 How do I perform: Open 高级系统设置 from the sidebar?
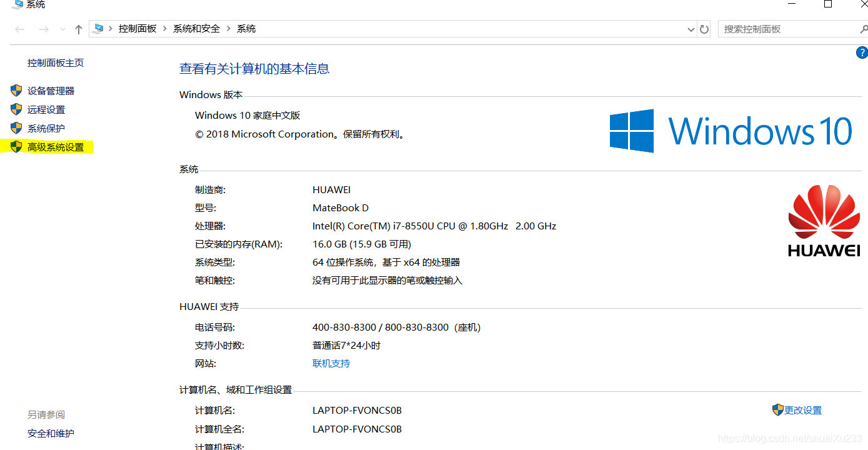tap(56, 147)
